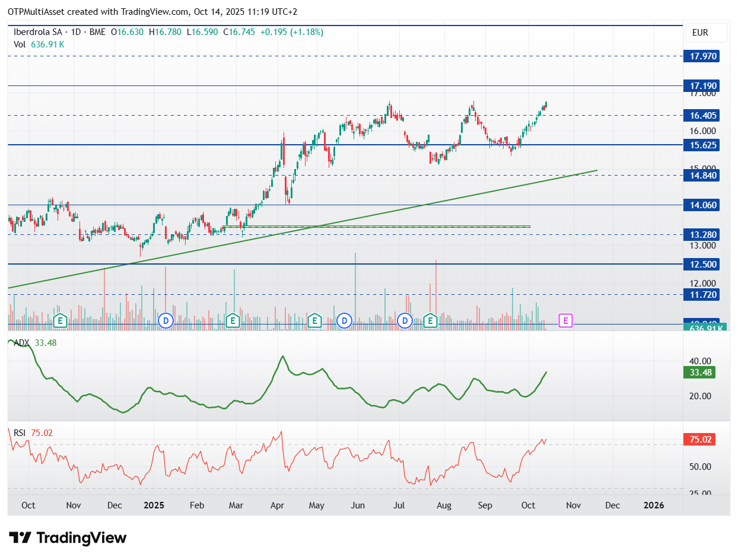
Task: Click the dividend marker in early January 2025
Action: [166, 321]
